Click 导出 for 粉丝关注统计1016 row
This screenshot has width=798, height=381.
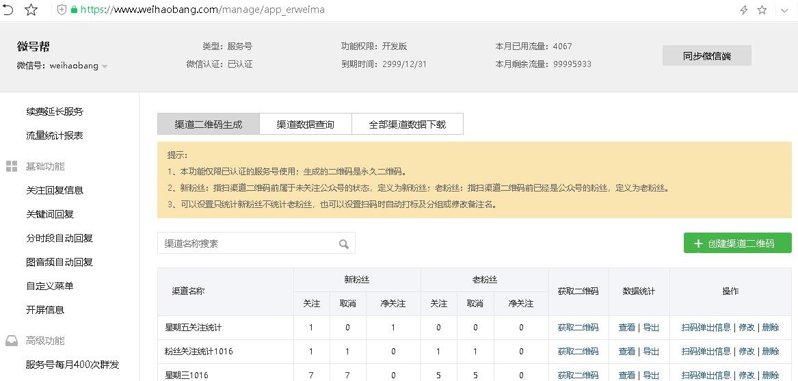point(651,351)
